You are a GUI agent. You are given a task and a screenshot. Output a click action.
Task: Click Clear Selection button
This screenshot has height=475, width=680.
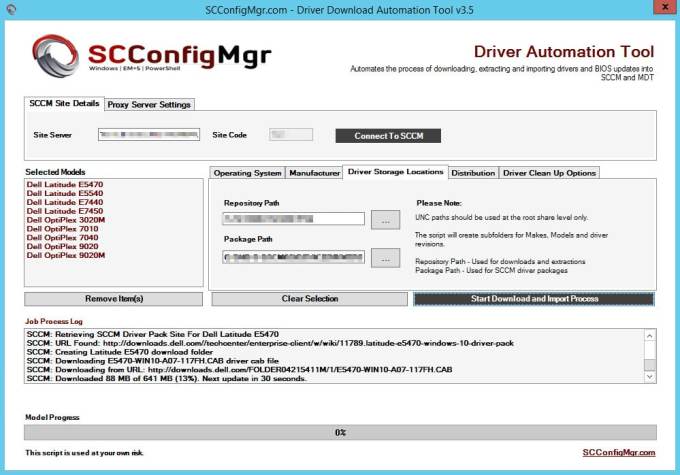coord(310,299)
